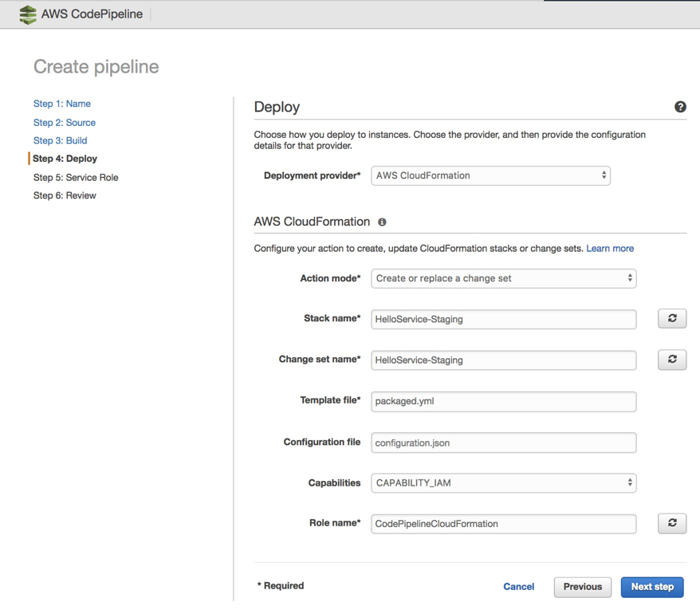Click the Cancel link
Image resolution: width=700 pixels, height=610 pixels.
point(518,587)
